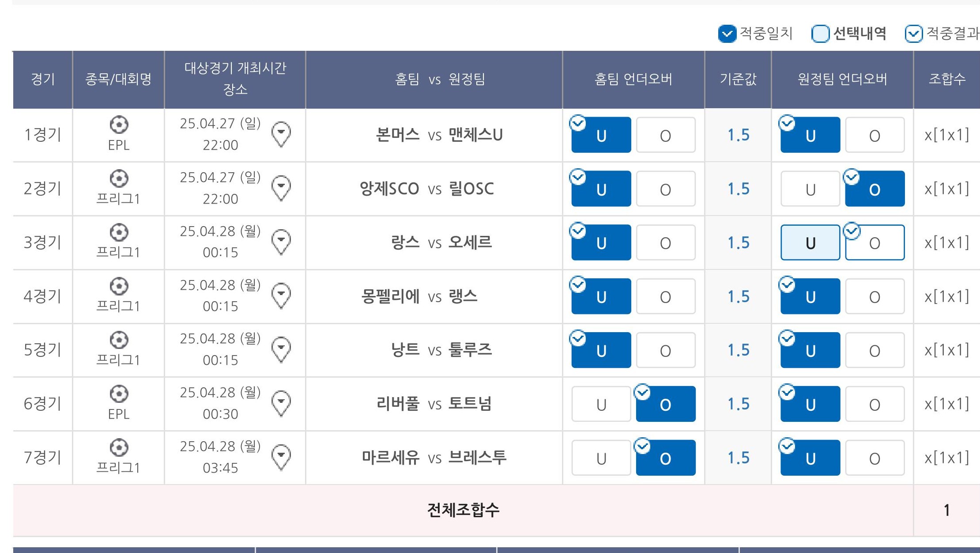980x553 pixels.
Task: Select home team U for 리버풀 match
Action: tap(601, 404)
